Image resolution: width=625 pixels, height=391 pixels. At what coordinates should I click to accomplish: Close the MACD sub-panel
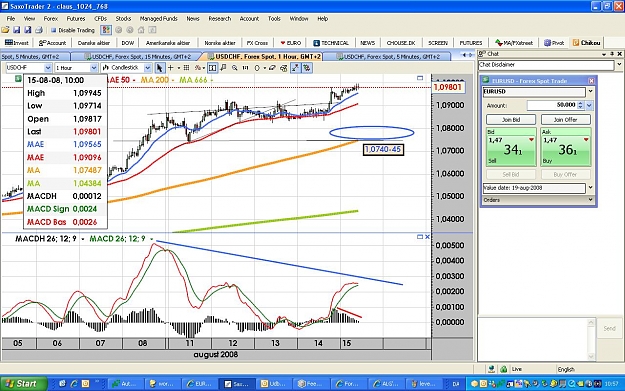click(427, 237)
